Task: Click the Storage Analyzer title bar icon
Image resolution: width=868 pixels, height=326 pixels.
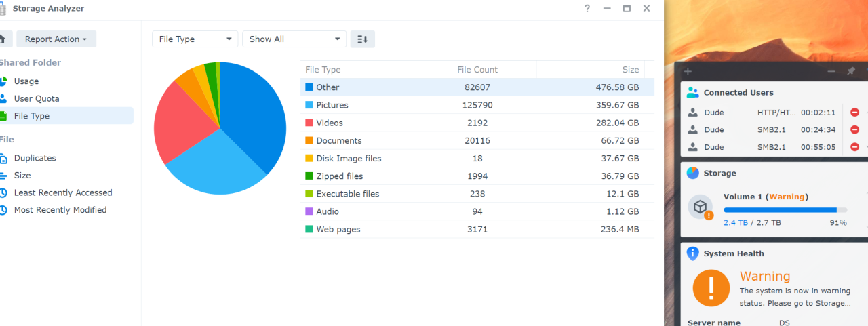Action: [x=2, y=9]
